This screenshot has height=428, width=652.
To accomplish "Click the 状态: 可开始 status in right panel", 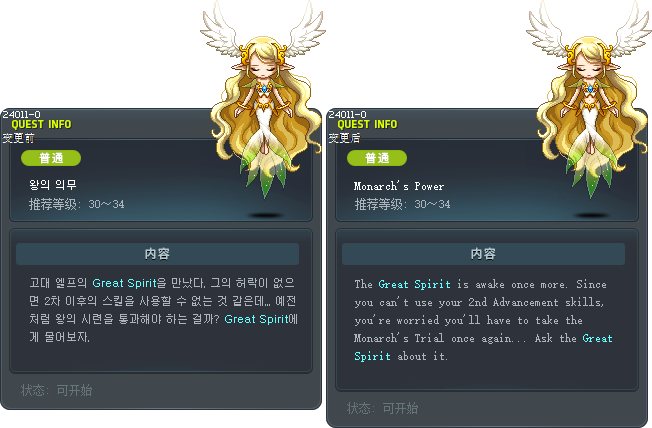I will [x=383, y=408].
